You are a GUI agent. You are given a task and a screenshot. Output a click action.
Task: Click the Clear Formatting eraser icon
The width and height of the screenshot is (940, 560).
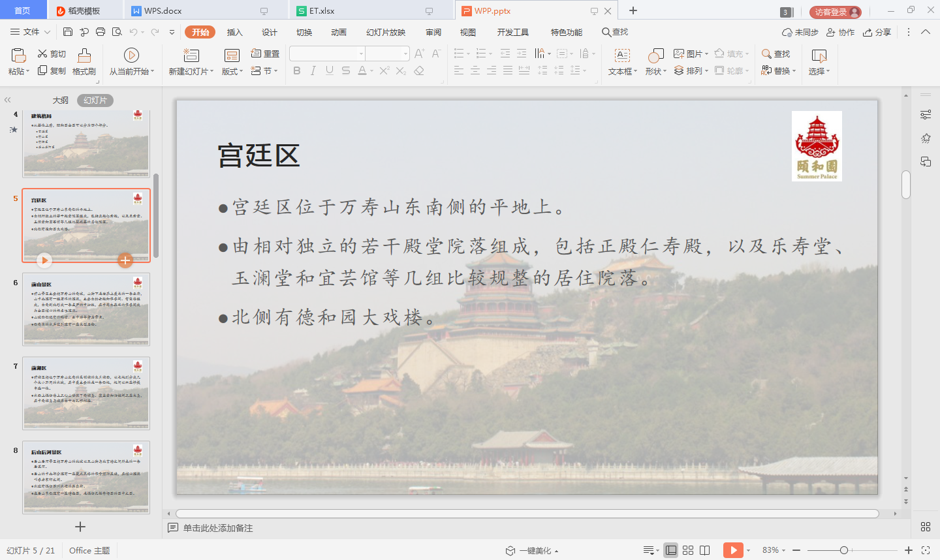(x=419, y=70)
